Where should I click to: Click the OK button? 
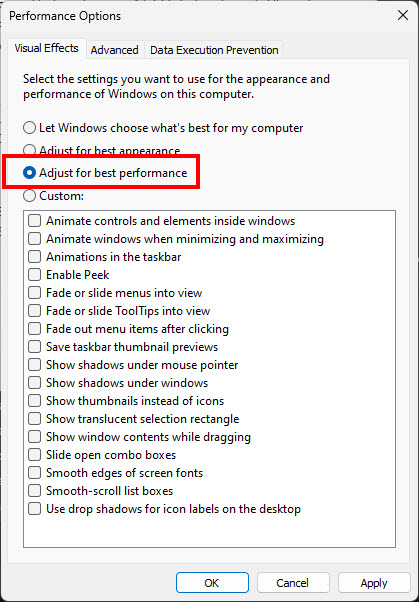pyautogui.click(x=212, y=583)
